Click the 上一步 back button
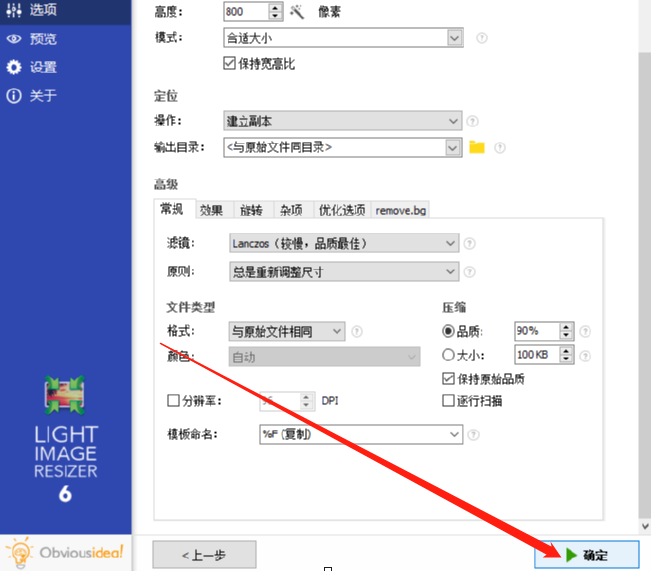Viewport: 651px width, 571px height. tap(204, 554)
